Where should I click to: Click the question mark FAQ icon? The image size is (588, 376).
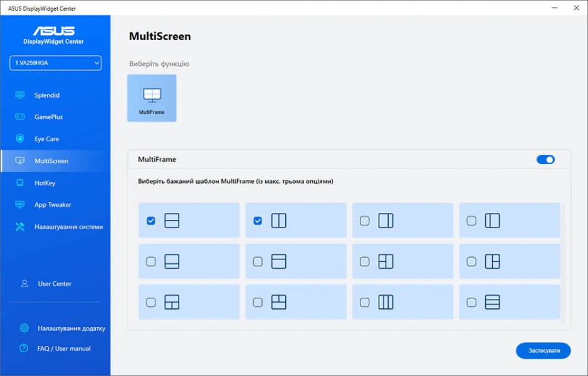pos(24,348)
